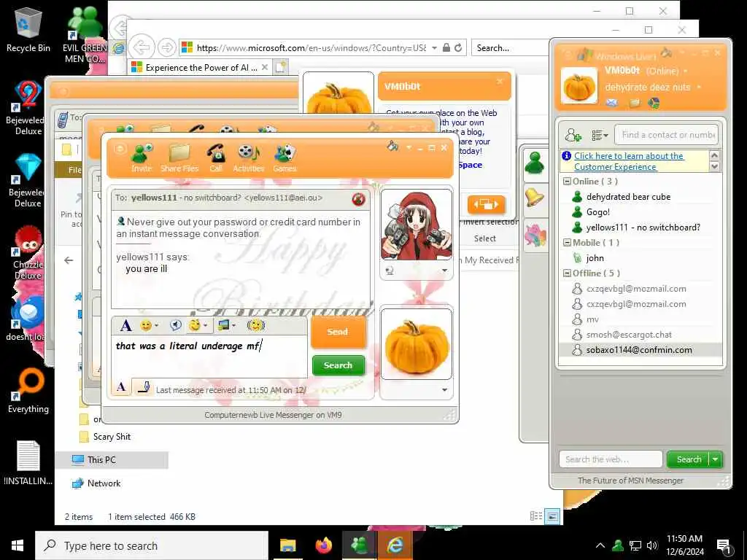Image resolution: width=747 pixels, height=560 pixels.
Task: Open File Explorer from the taskbar
Action: (287, 545)
